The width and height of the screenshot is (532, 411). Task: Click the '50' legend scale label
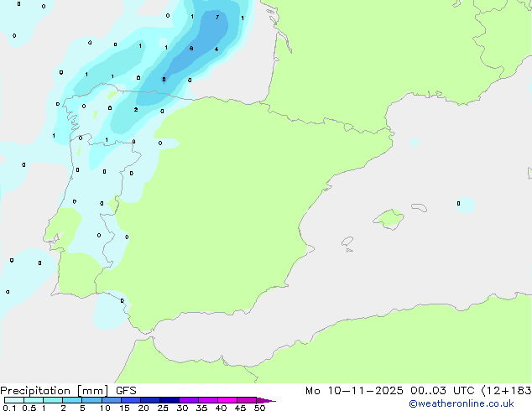(x=259, y=408)
